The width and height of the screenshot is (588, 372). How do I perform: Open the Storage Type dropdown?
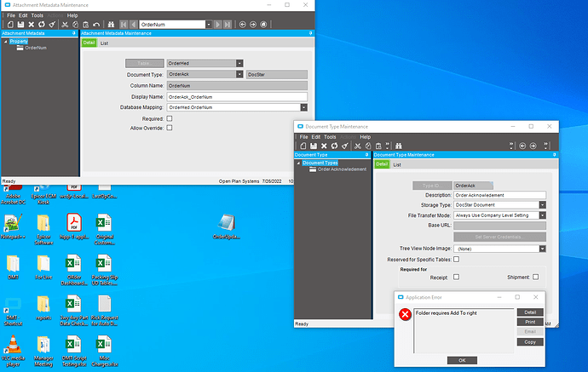click(542, 205)
